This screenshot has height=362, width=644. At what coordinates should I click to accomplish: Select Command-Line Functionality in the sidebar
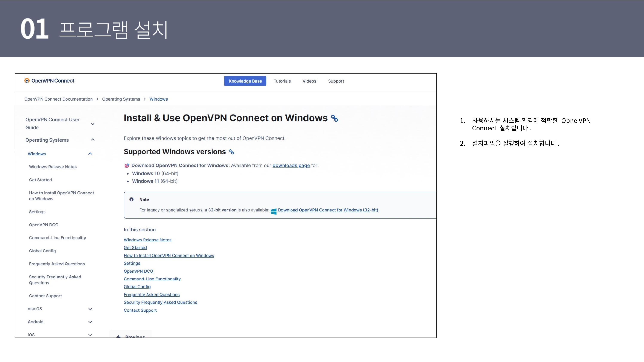pyautogui.click(x=58, y=238)
